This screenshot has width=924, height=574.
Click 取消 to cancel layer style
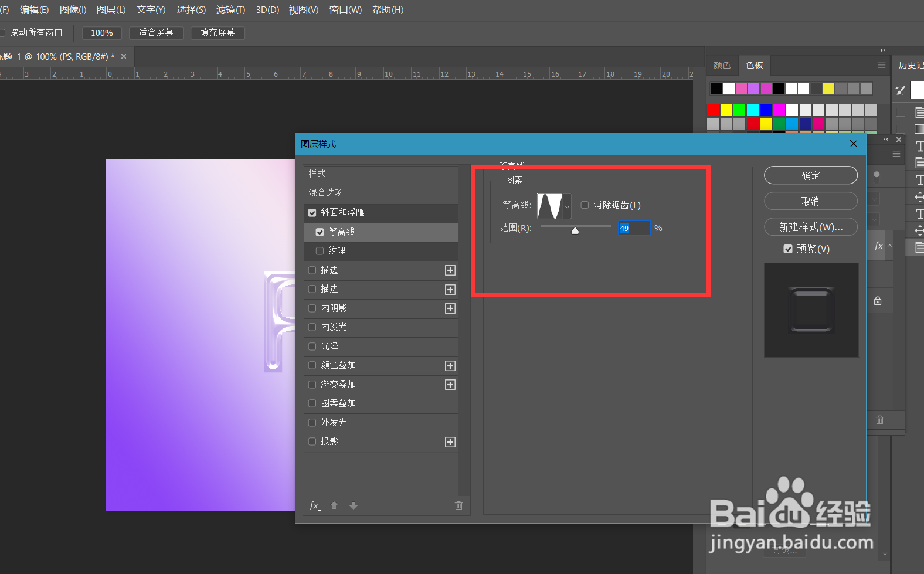pos(811,201)
